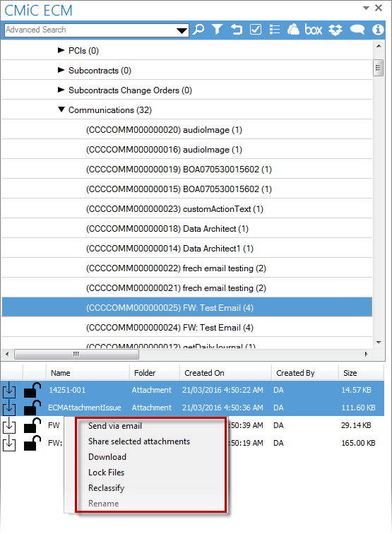This screenshot has height=534, width=392.
Task: Open the information icon
Action: pos(377,30)
